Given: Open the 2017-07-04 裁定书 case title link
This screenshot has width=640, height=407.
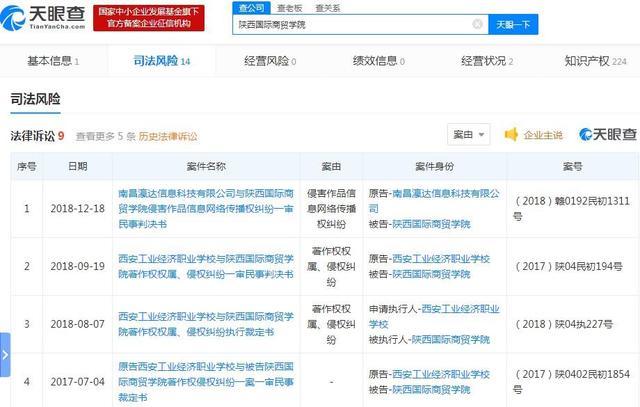Looking at the screenshot, I should click(206, 382).
